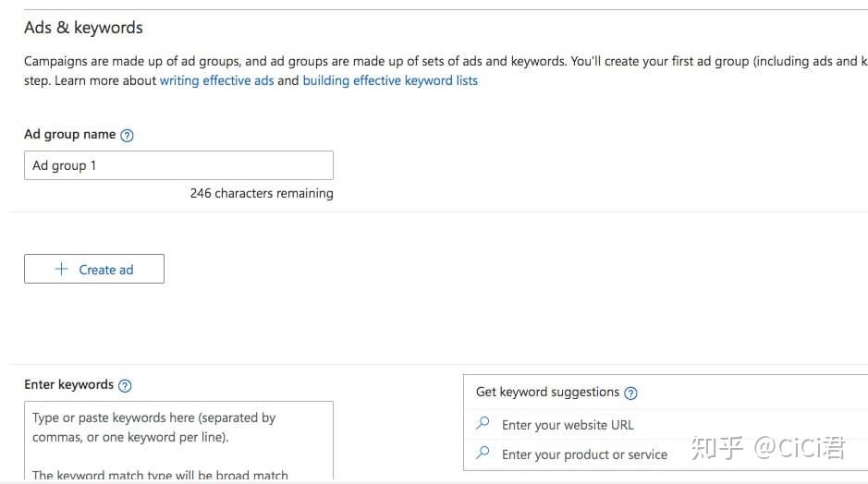This screenshot has height=484, width=868.
Task: Click the Ad group name label
Action: point(70,134)
